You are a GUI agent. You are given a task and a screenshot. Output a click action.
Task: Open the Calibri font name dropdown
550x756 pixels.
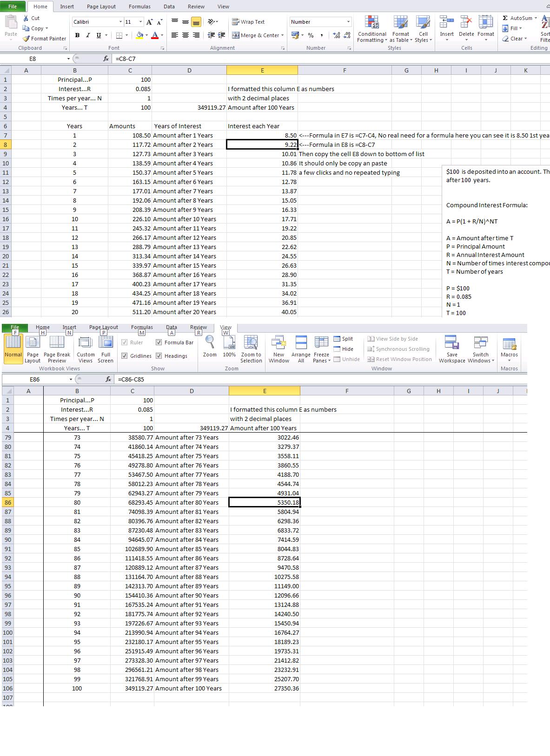(120, 22)
